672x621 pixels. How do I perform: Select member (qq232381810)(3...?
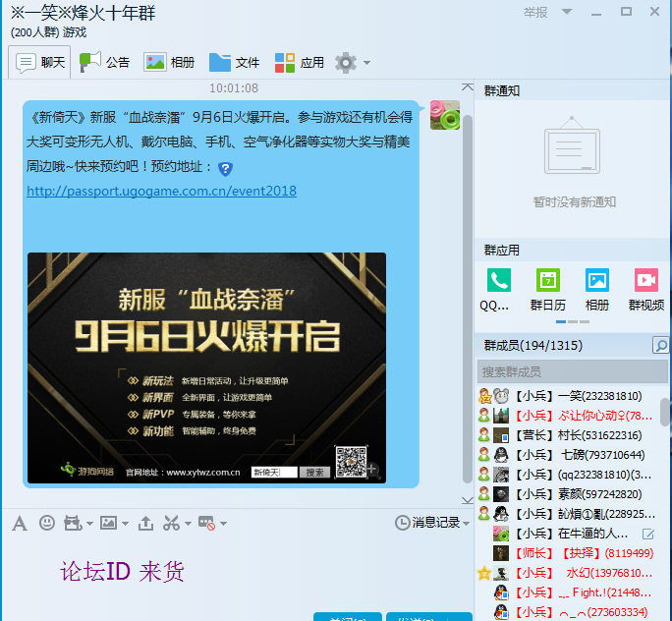(568, 475)
